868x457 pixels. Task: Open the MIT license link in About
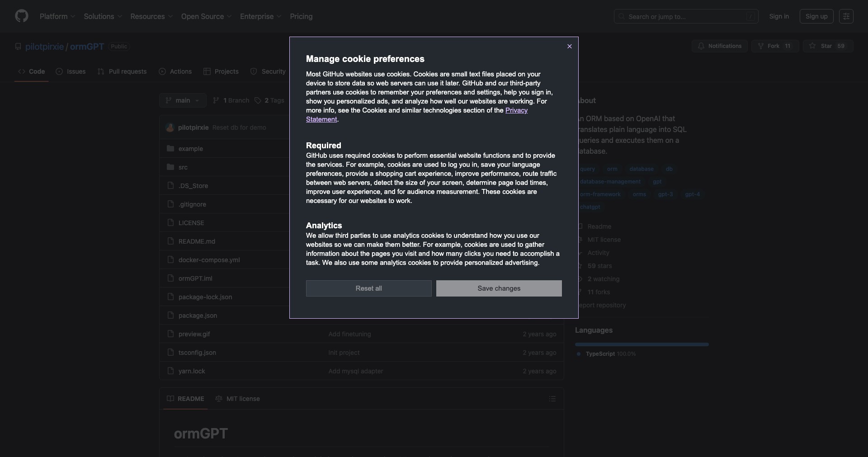click(604, 240)
